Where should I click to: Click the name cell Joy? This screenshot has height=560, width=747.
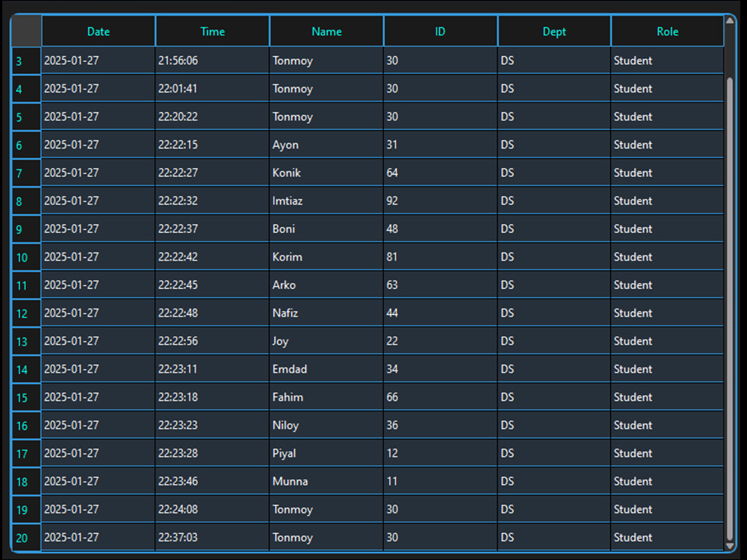point(326,341)
